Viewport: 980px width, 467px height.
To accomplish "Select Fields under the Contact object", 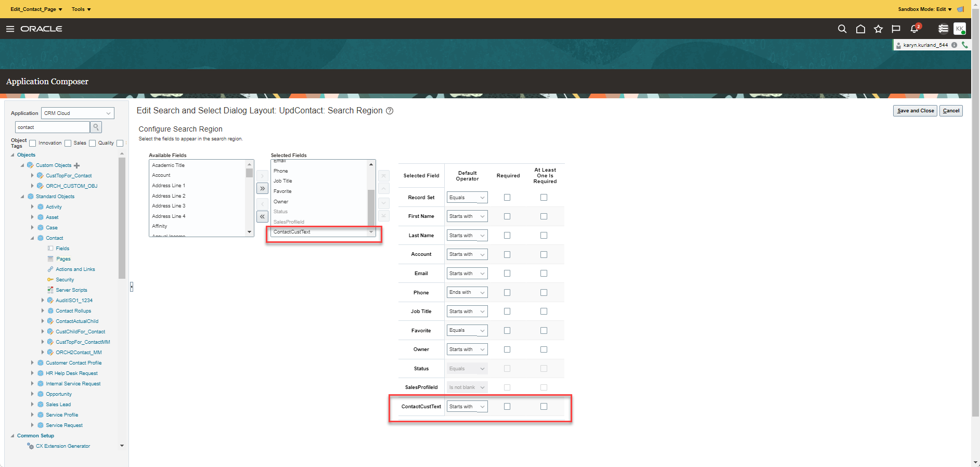I will tap(62, 249).
